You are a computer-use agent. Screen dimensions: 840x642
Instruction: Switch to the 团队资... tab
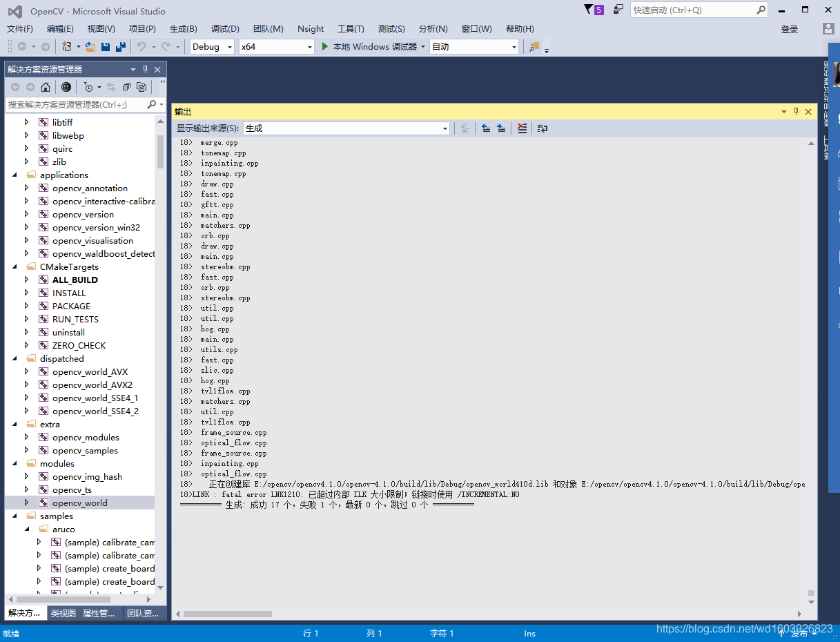143,613
